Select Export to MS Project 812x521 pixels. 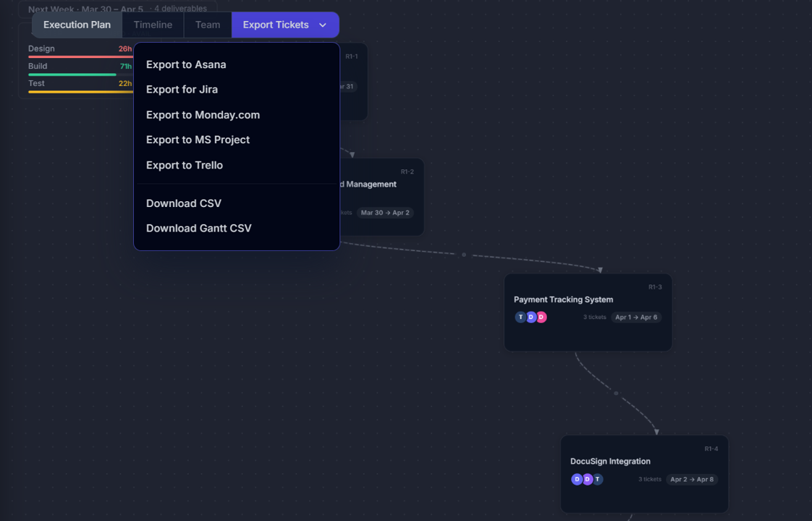(198, 140)
